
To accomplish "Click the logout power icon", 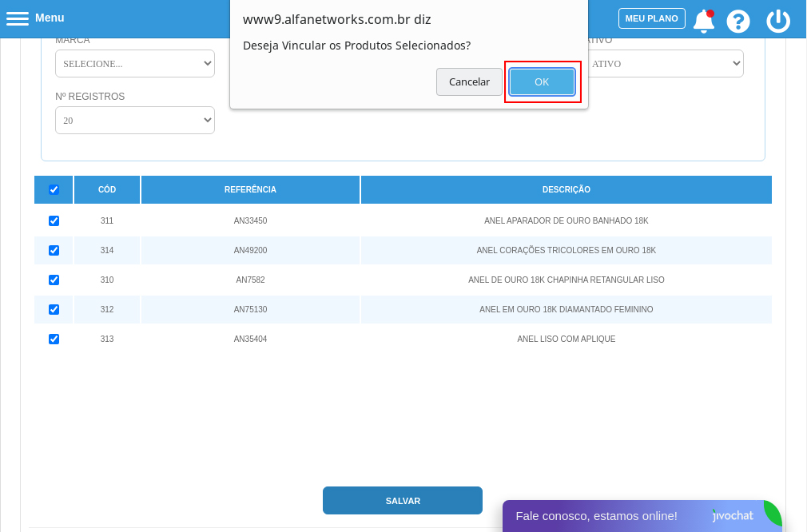I will (x=777, y=21).
